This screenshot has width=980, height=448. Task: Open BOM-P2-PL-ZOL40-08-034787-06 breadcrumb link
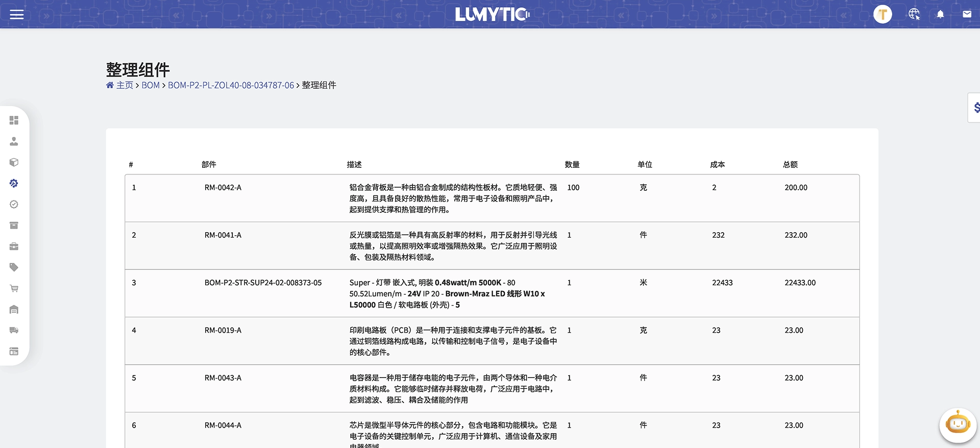231,85
